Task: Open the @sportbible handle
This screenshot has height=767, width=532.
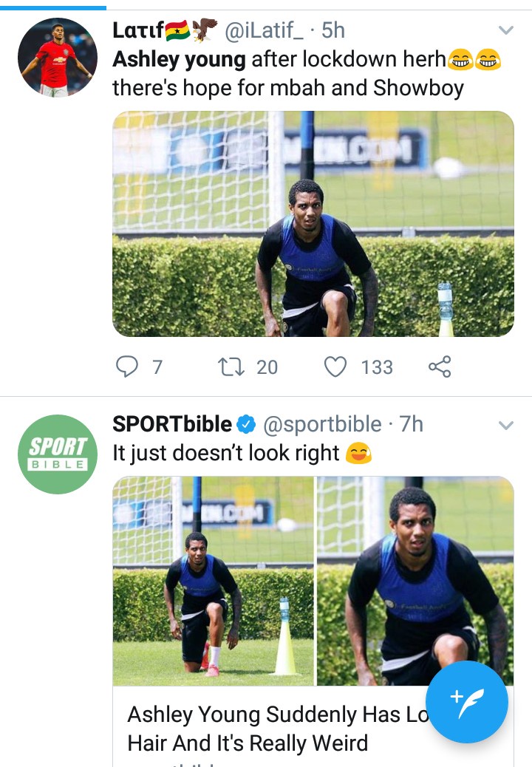Action: 322,424
